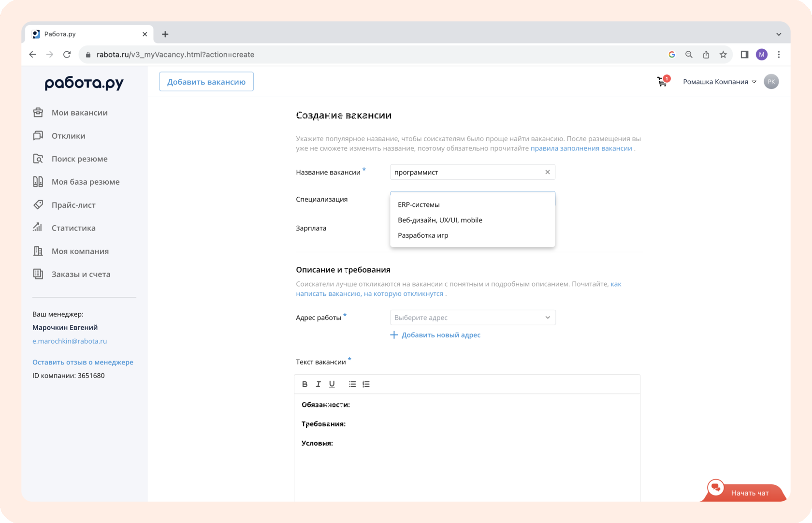This screenshot has width=812, height=523.
Task: Clear the Название вакансии field with X
Action: pyautogui.click(x=548, y=172)
